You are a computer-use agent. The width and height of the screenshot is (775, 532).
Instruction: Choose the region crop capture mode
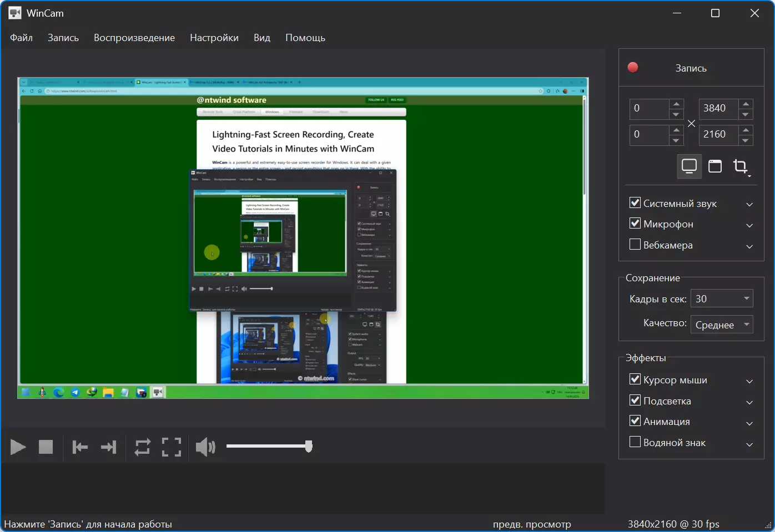[741, 166]
